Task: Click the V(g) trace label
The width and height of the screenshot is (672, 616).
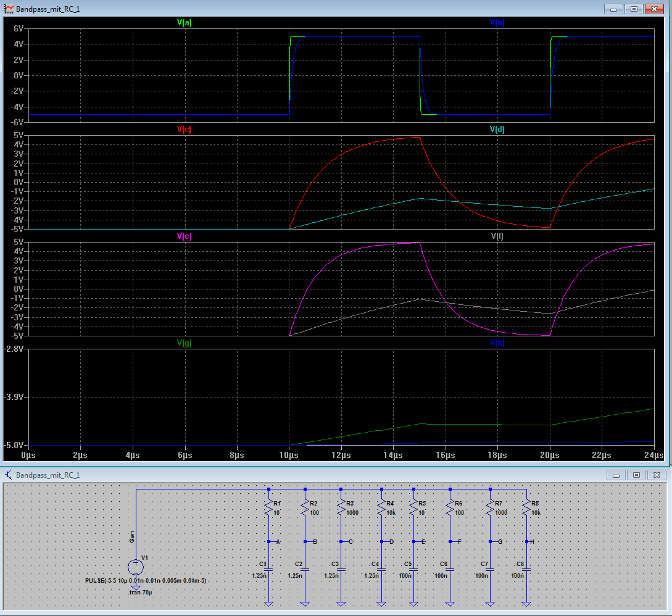Action: pyautogui.click(x=184, y=343)
